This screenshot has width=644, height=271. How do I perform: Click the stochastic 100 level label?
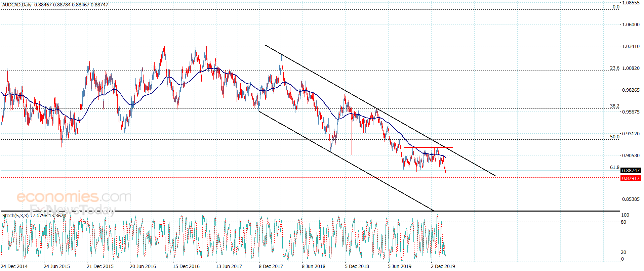point(625,215)
